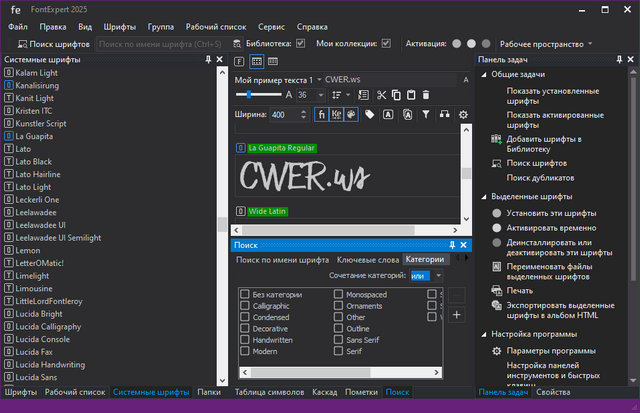Screen dimensions: 640x413
Task: Collapse the Выделенные шрифты section
Action: (484, 197)
